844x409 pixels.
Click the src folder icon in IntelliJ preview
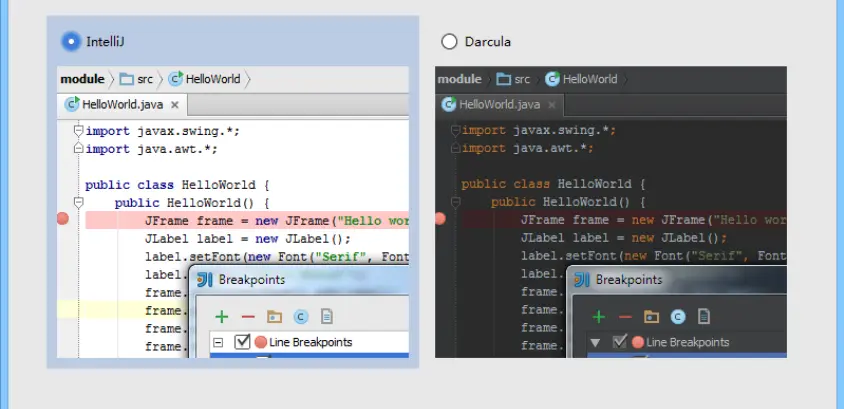[x=126, y=80]
